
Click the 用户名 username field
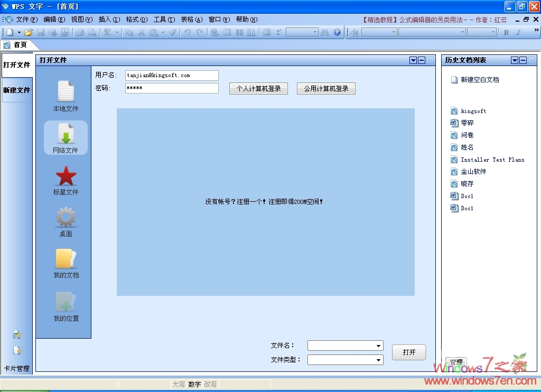tap(172, 75)
